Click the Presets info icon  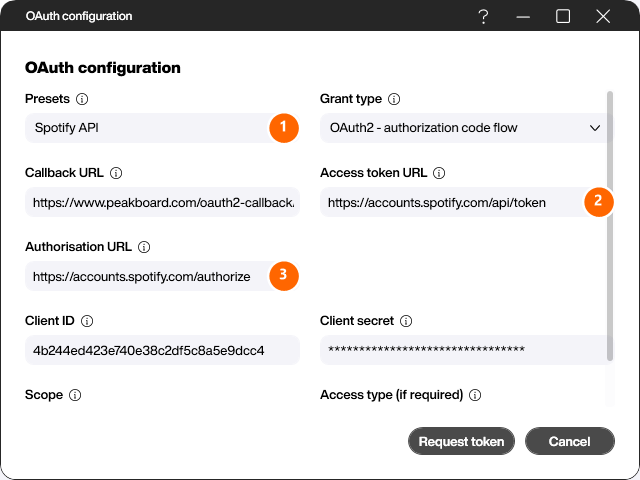tap(82, 99)
